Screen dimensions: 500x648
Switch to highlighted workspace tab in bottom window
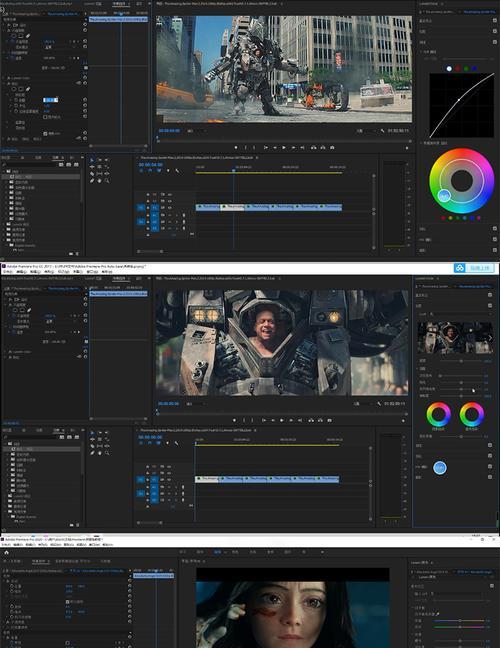pyautogui.click(x=217, y=552)
